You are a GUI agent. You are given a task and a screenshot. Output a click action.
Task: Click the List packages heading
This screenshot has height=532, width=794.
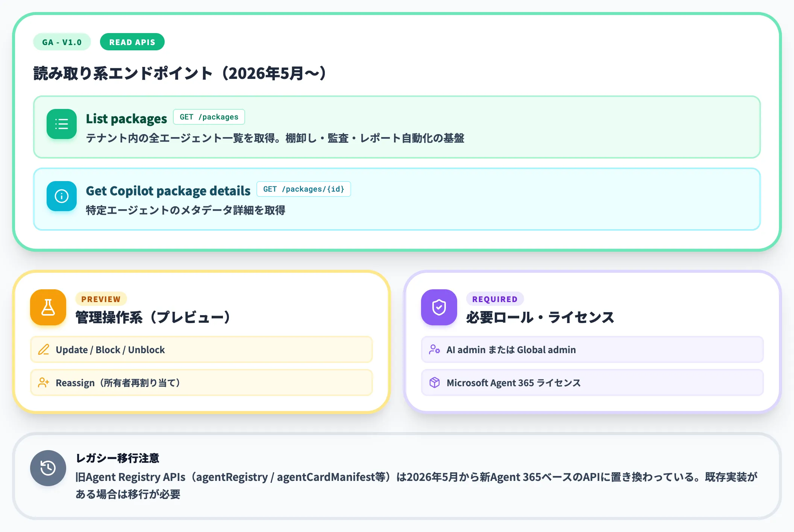(x=126, y=119)
